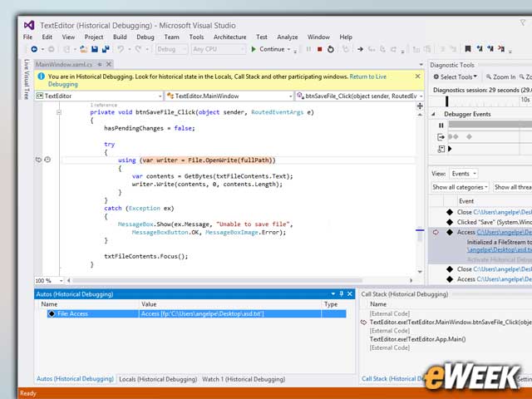
Task: Close the Autos panel
Action: [x=350, y=293]
